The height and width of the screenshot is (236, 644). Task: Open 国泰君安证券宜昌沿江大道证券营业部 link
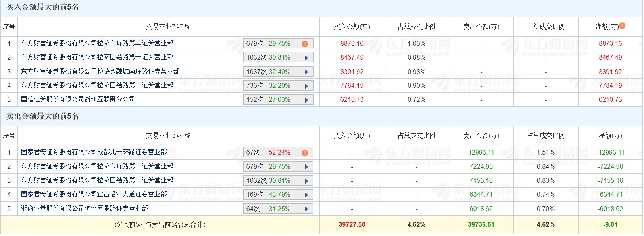coord(94,194)
